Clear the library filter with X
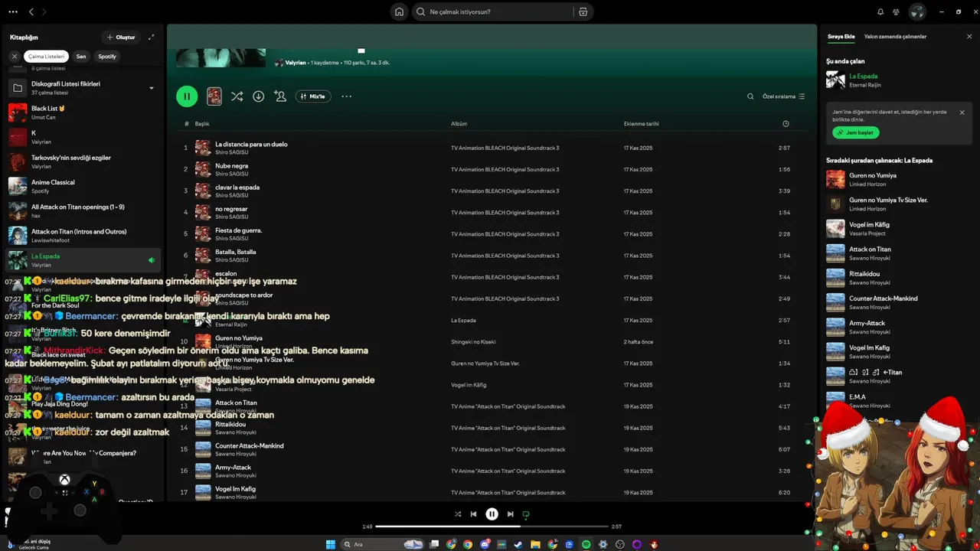 click(x=14, y=56)
